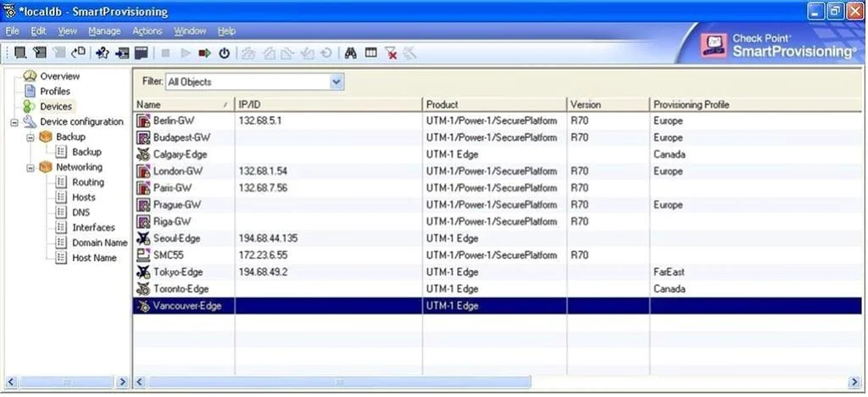The image size is (868, 397).
Task: Click the Berlin-GW device icon
Action: tap(144, 120)
